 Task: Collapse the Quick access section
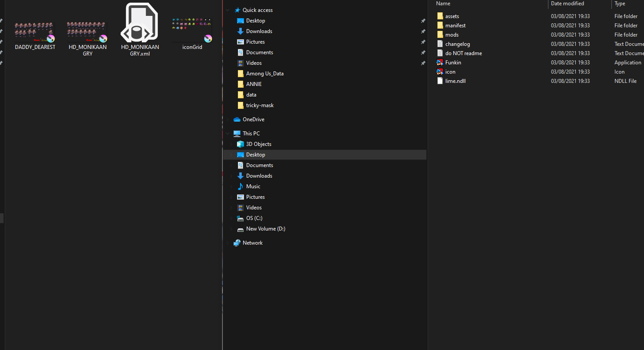click(x=227, y=10)
